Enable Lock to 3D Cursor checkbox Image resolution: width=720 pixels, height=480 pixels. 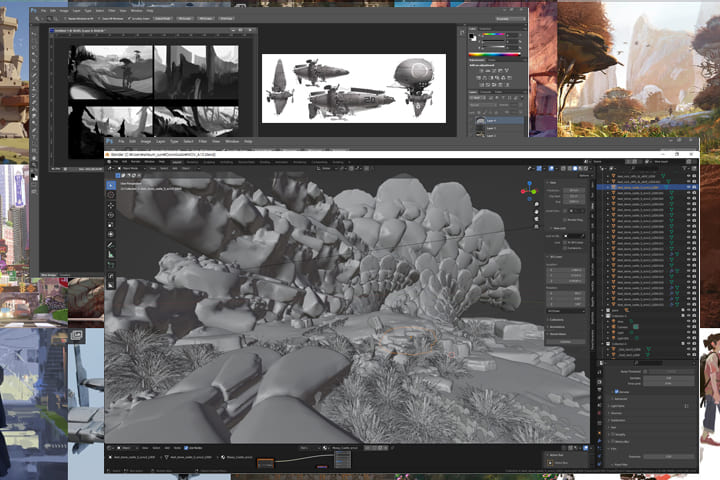565,243
